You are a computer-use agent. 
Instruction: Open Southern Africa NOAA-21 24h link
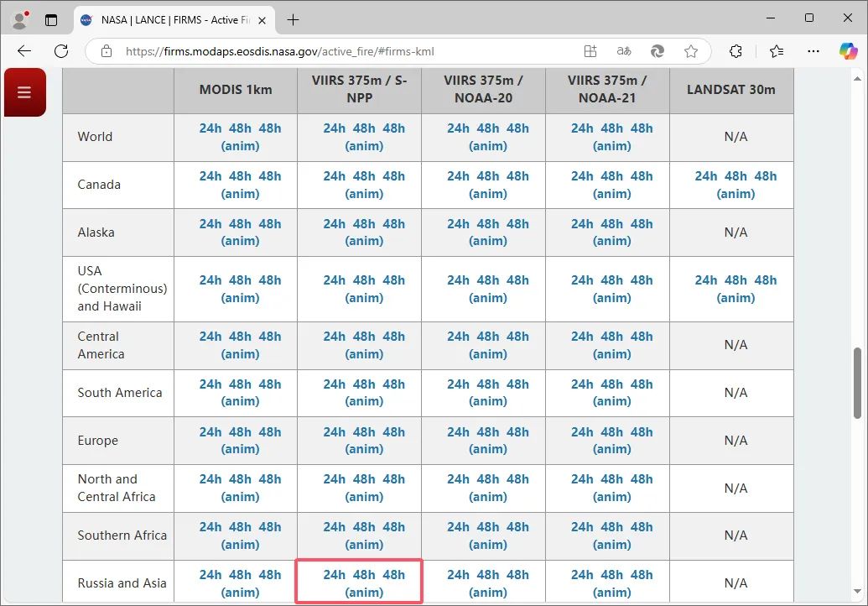click(582, 527)
